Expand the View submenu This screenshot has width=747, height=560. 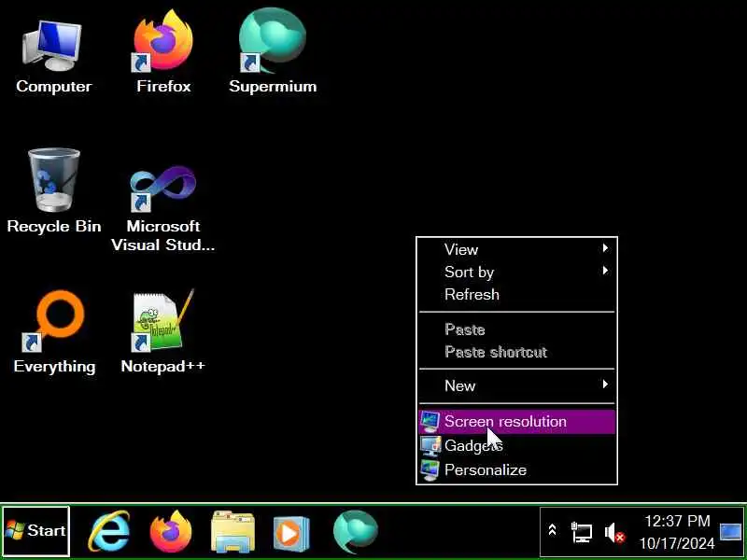517,249
